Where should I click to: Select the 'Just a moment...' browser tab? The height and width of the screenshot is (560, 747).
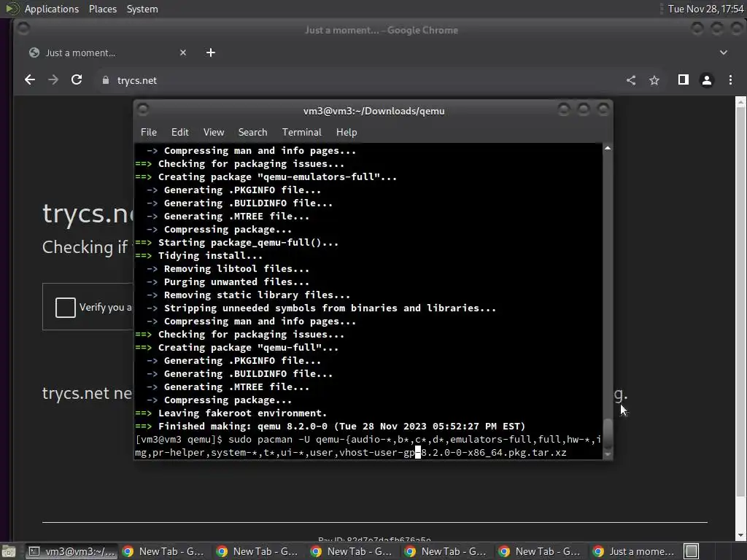[108, 52]
